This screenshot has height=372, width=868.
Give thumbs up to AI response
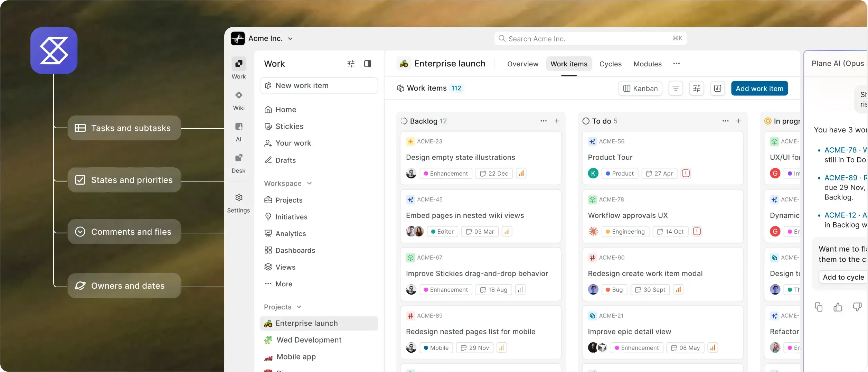tap(838, 307)
